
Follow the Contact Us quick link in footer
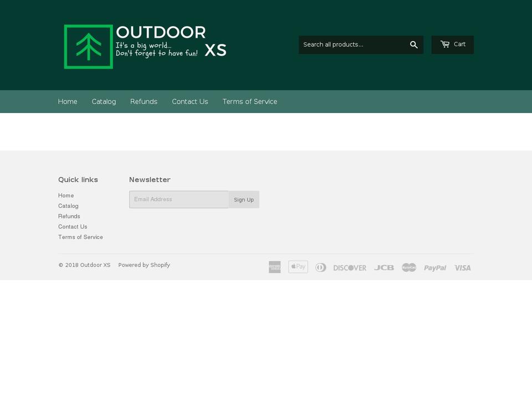(x=73, y=227)
